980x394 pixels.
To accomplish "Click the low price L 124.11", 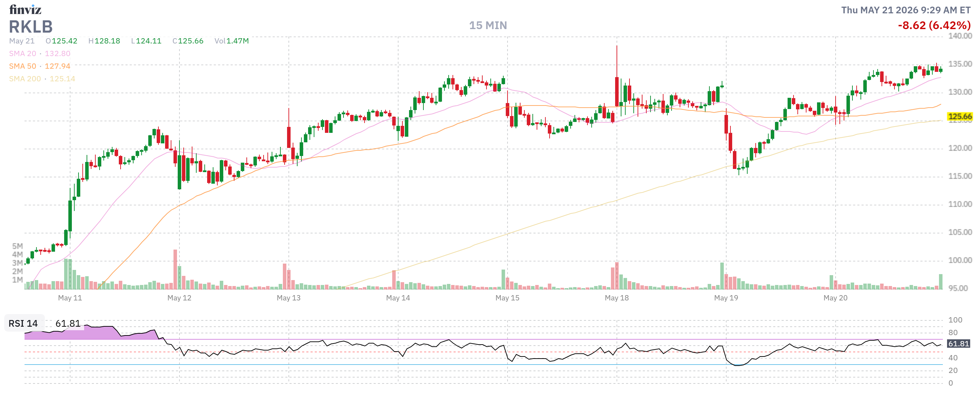I will (x=146, y=41).
